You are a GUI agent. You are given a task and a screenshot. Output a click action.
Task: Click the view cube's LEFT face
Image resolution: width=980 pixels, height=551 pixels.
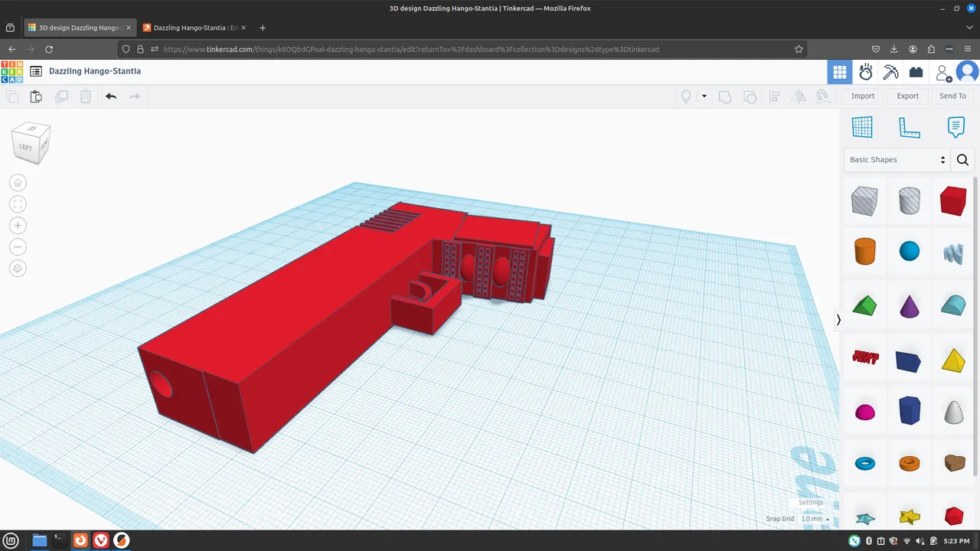coord(26,147)
